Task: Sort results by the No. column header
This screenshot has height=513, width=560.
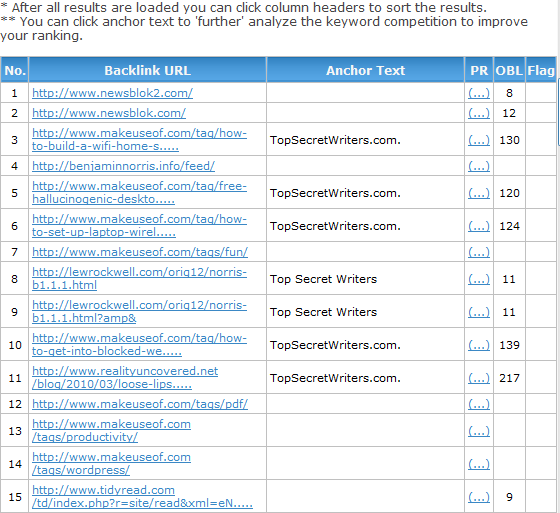Action: tap(15, 70)
